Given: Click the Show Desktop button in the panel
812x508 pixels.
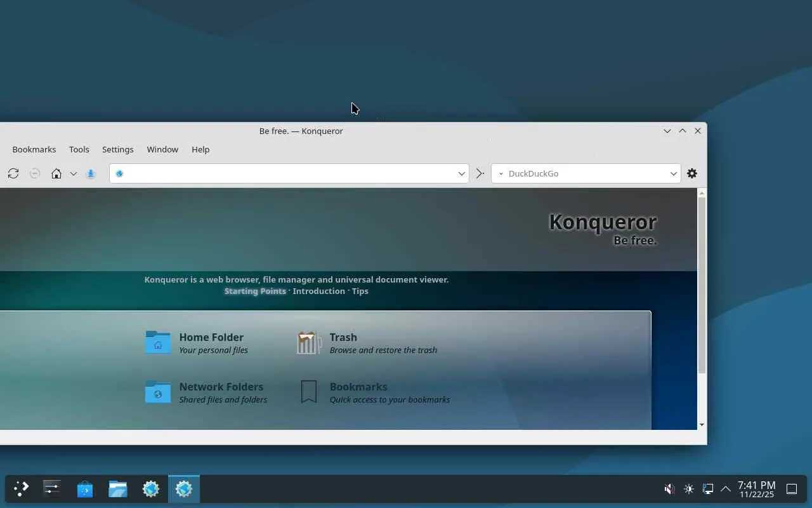Looking at the screenshot, I should tap(792, 489).
